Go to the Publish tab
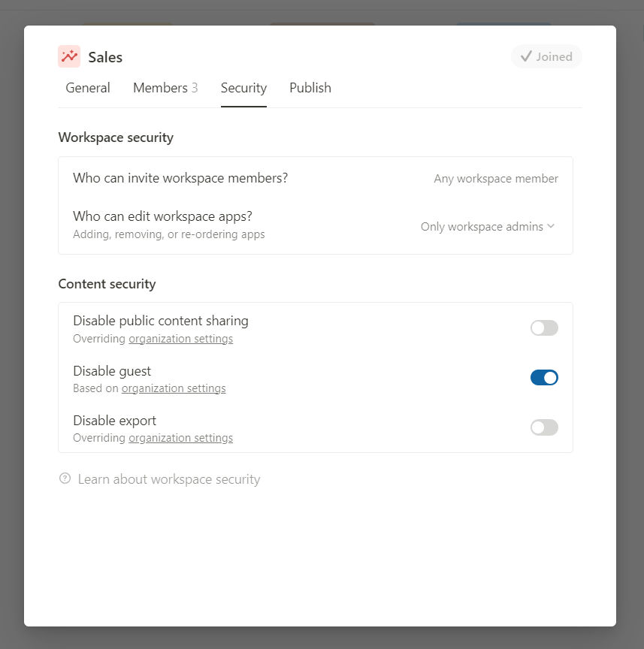 pyautogui.click(x=310, y=88)
